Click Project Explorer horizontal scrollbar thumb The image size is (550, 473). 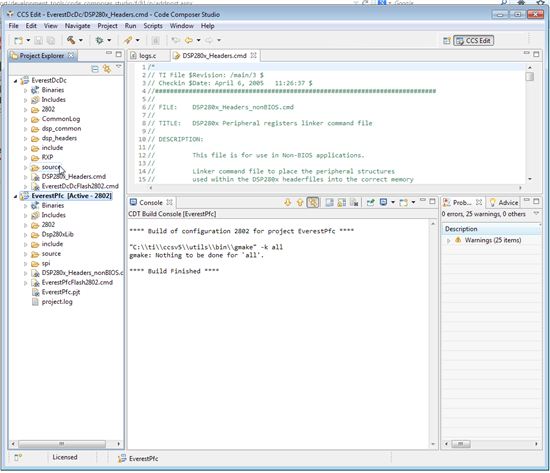(x=62, y=444)
